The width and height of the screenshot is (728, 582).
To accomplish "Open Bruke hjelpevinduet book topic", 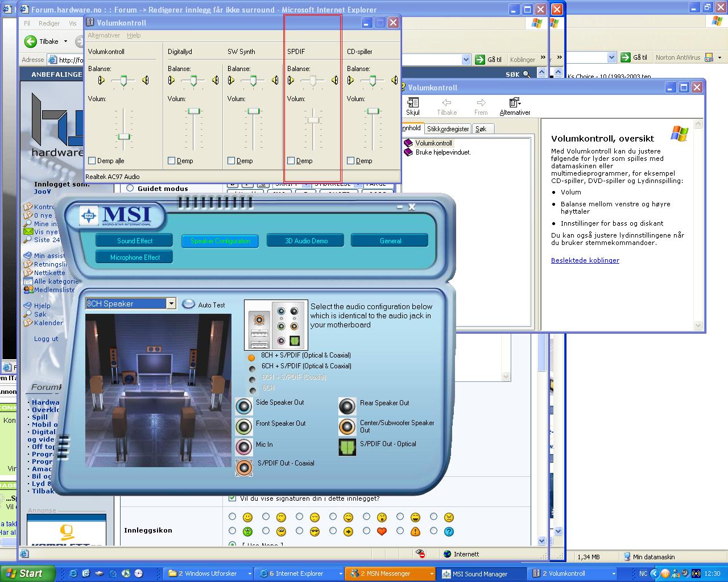I will point(408,152).
